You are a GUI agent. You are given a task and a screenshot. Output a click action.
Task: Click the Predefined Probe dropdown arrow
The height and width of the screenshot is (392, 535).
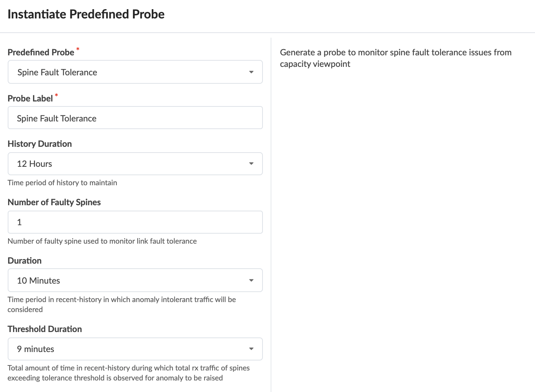tap(251, 72)
